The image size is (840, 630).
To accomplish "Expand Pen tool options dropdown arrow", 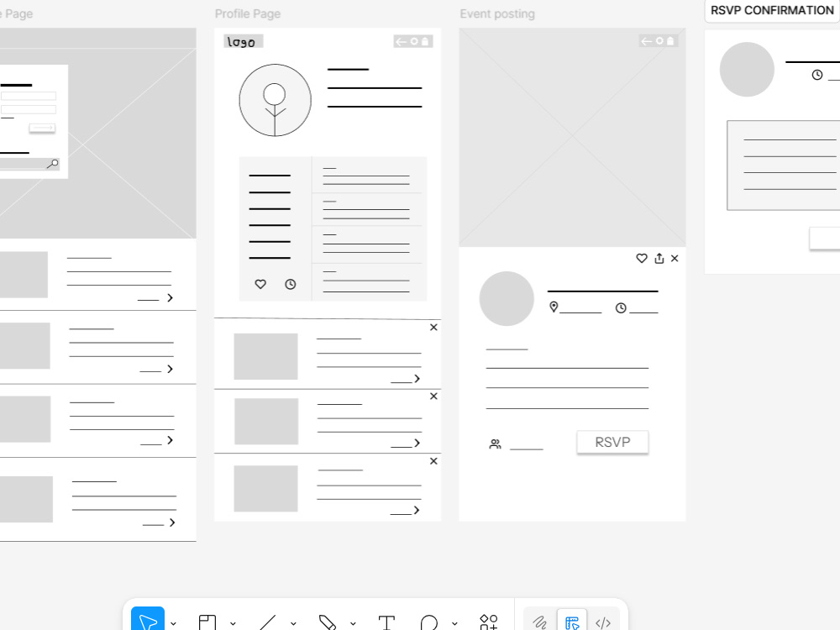I will [353, 623].
